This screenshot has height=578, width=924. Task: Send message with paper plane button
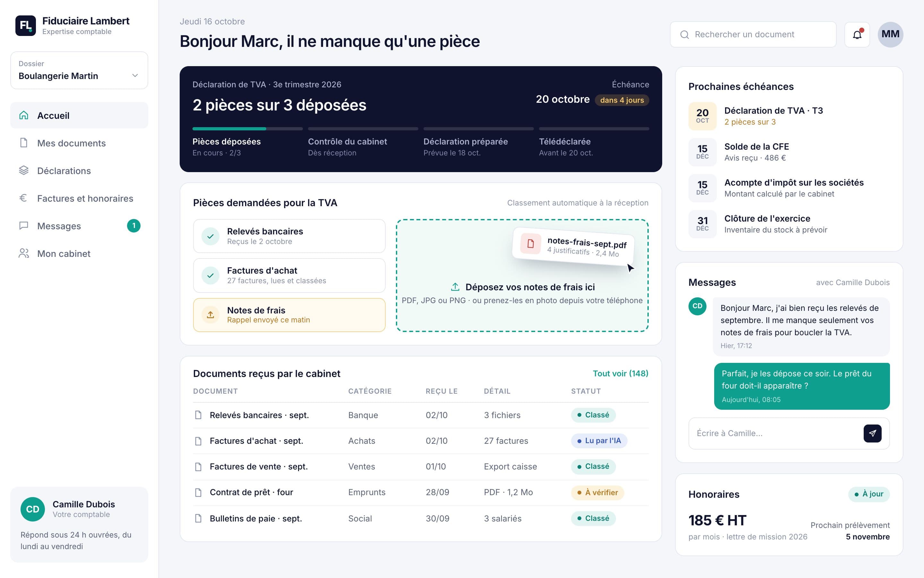click(x=872, y=433)
